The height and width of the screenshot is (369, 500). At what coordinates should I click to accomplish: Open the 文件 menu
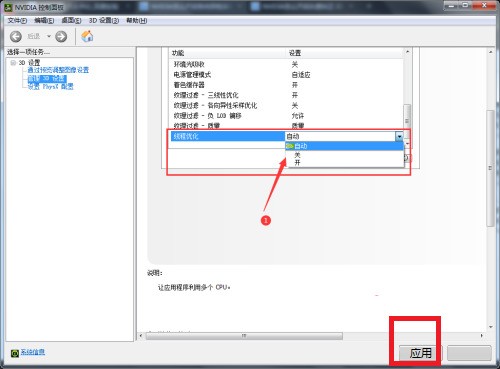pyautogui.click(x=17, y=21)
